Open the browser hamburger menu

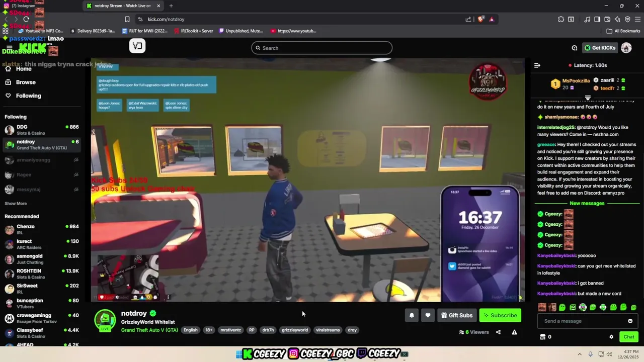[x=637, y=19]
